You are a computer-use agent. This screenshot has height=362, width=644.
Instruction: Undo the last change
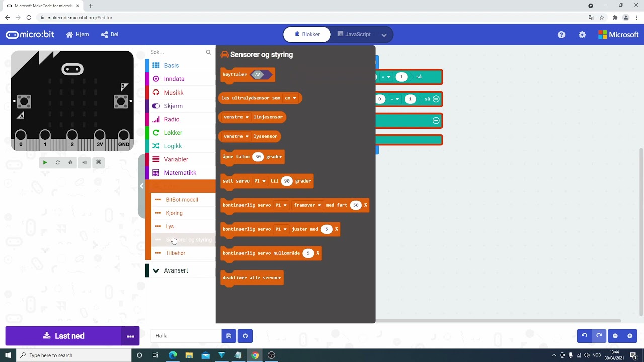(584, 336)
